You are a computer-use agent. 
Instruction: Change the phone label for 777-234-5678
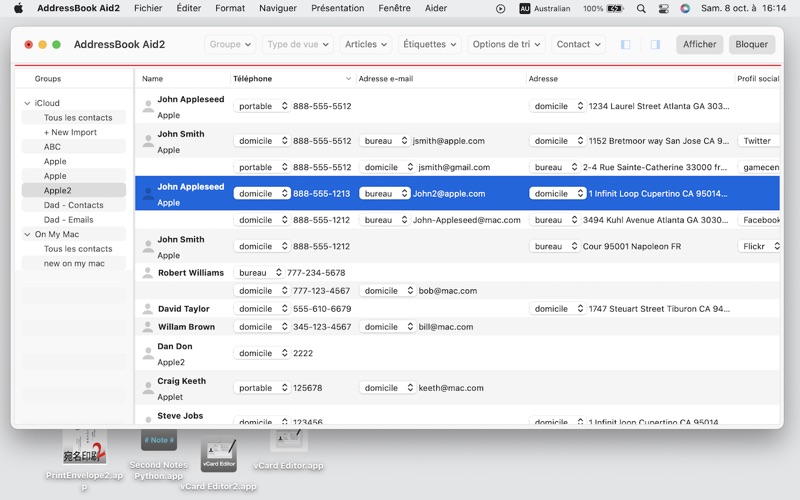coord(259,273)
